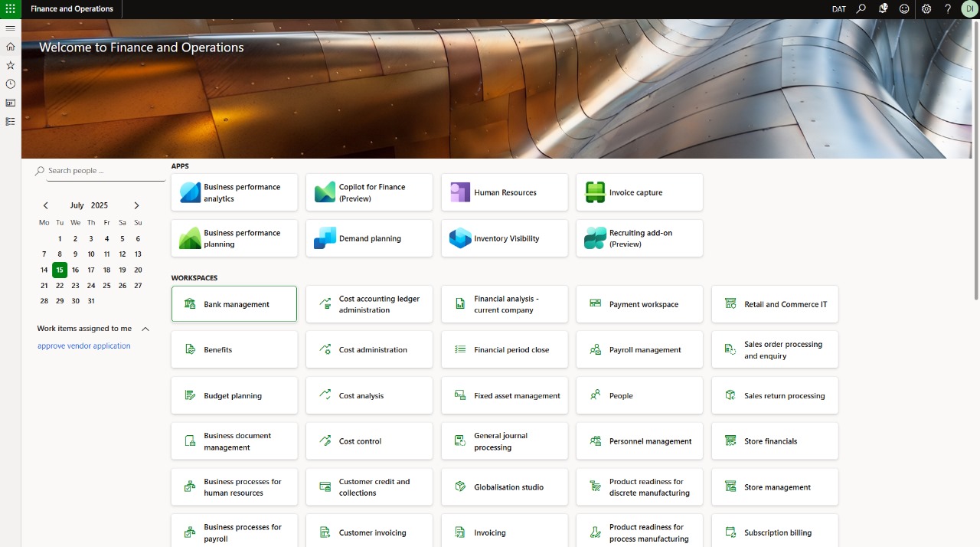The image size is (980, 547).
Task: Open the General journal processing workspace
Action: 505,441
